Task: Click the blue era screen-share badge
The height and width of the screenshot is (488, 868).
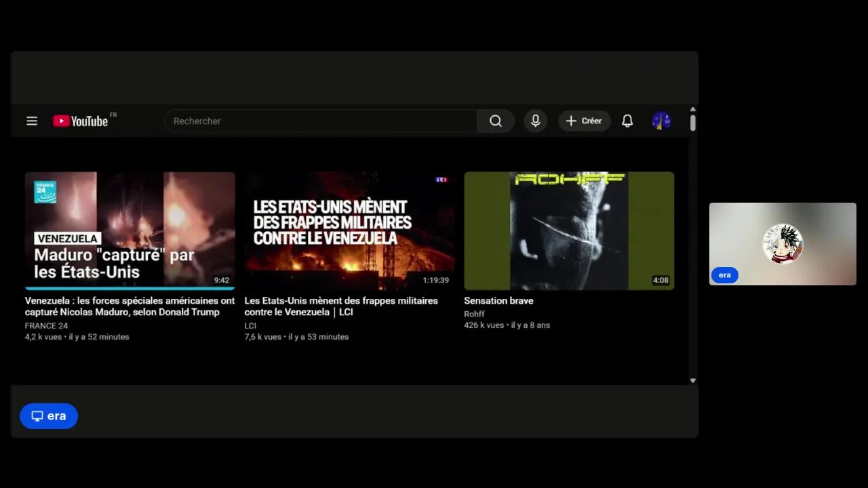Action: [49, 416]
